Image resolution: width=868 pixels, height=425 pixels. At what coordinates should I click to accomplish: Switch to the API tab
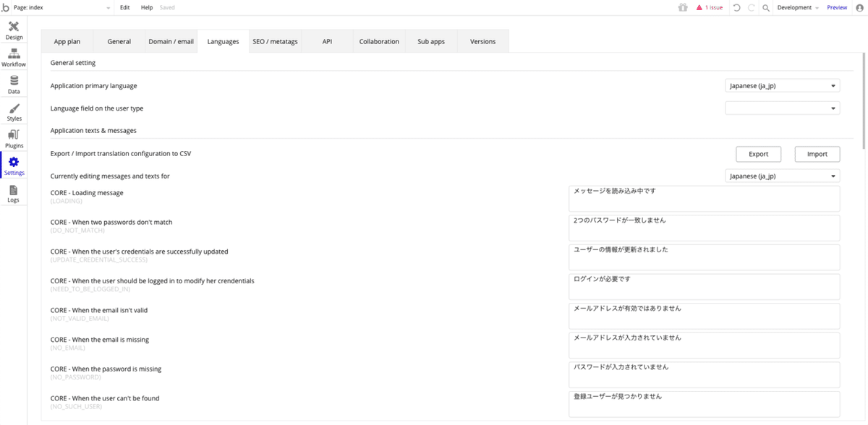(327, 41)
